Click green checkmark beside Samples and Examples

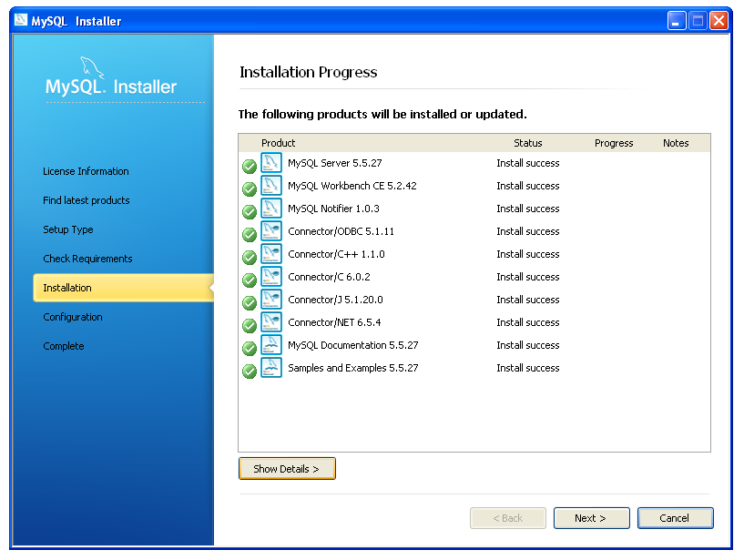(x=250, y=372)
